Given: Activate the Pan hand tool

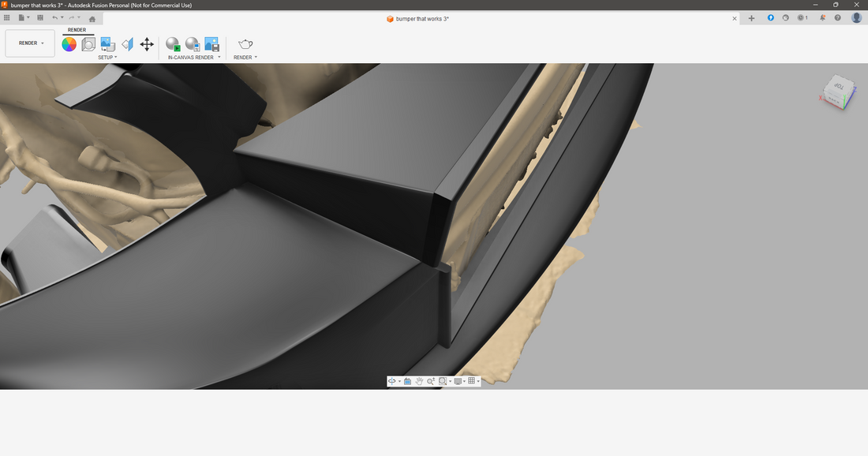Looking at the screenshot, I should pyautogui.click(x=419, y=381).
